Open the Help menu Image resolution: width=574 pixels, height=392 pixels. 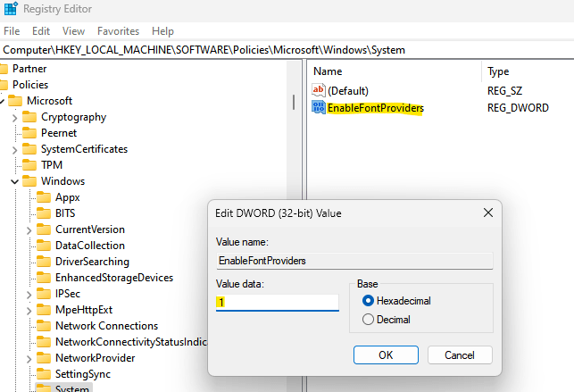point(162,31)
